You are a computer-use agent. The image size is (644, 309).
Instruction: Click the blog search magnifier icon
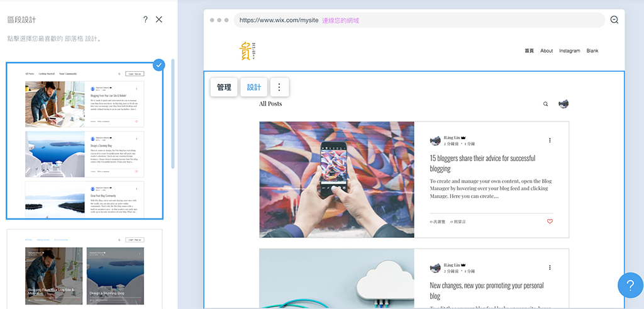click(545, 104)
